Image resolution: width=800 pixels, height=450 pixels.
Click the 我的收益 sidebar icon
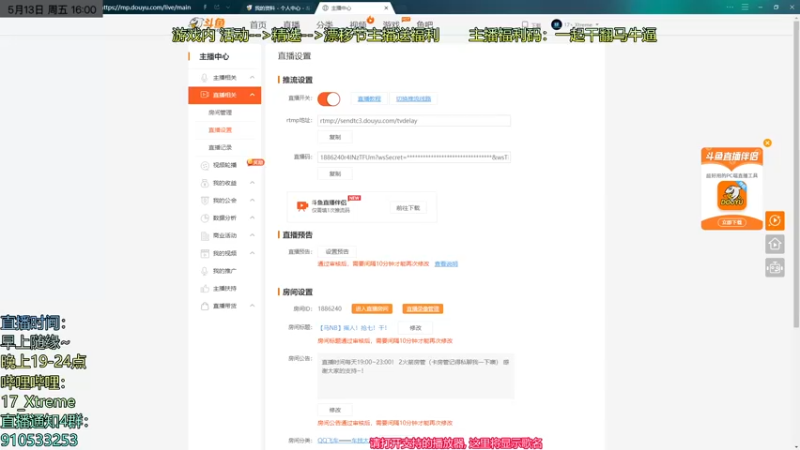point(205,183)
